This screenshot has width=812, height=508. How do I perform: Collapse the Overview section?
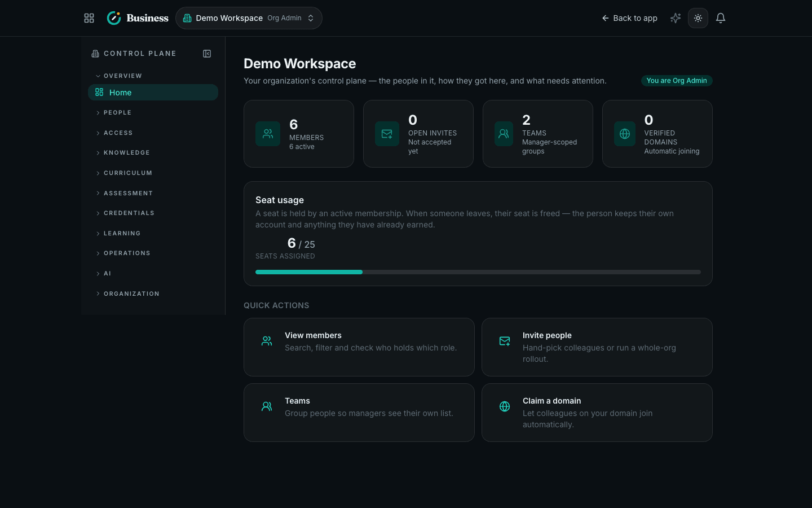click(119, 76)
